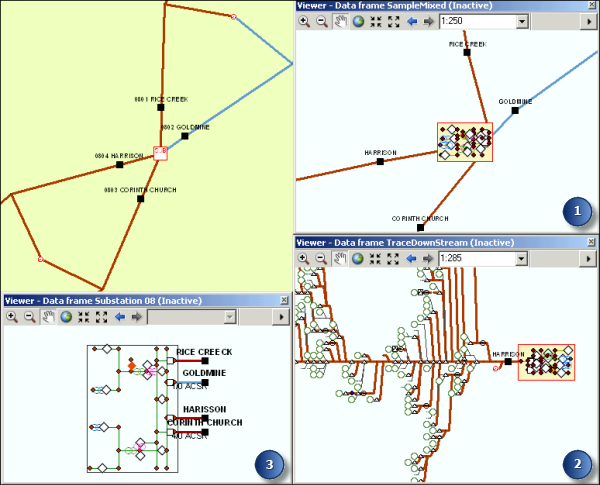600x485 pixels.
Task: Select Pan tool in the Substation 08 viewer
Action: 48,317
